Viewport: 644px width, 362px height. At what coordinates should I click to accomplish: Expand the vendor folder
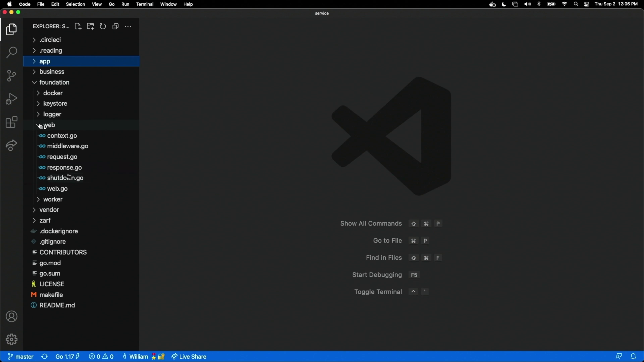click(81, 210)
